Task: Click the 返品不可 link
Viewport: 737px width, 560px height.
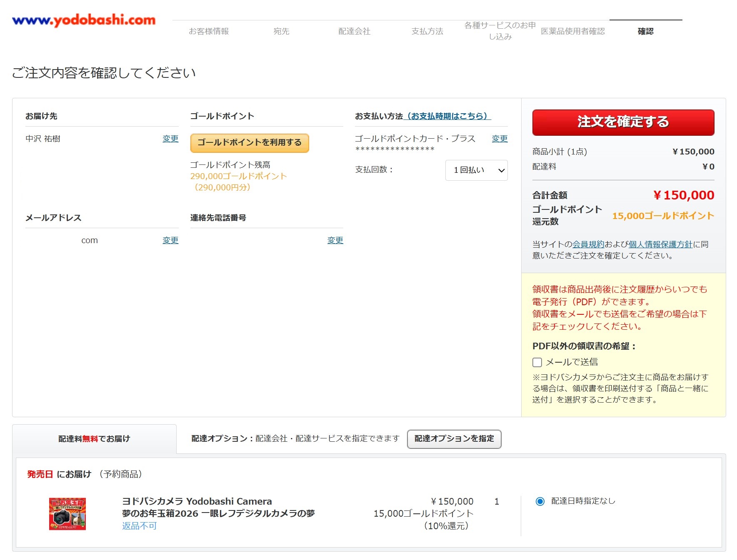Action: click(x=139, y=526)
